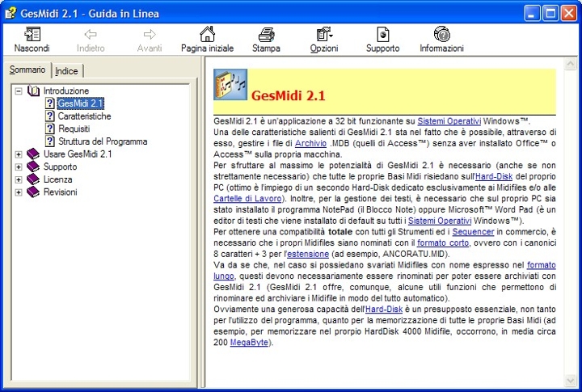
Task: Select the Struttura del Programma topic
Action: [103, 141]
